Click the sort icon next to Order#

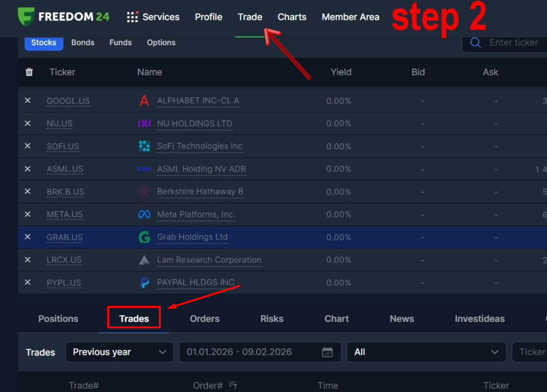pyautogui.click(x=233, y=385)
